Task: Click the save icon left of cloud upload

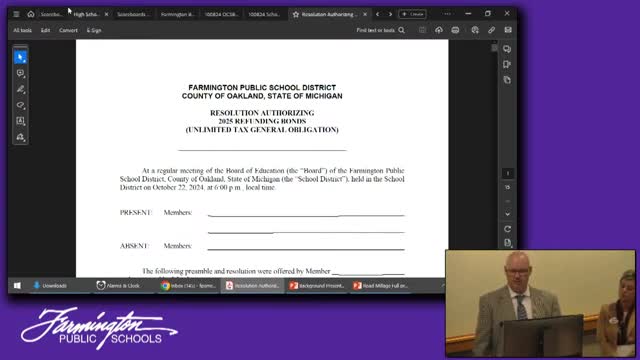Action: click(422, 30)
